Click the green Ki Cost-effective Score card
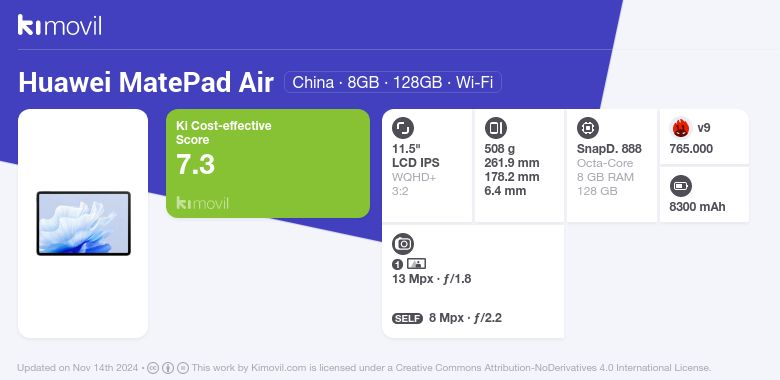This screenshot has height=380, width=780. [268, 163]
